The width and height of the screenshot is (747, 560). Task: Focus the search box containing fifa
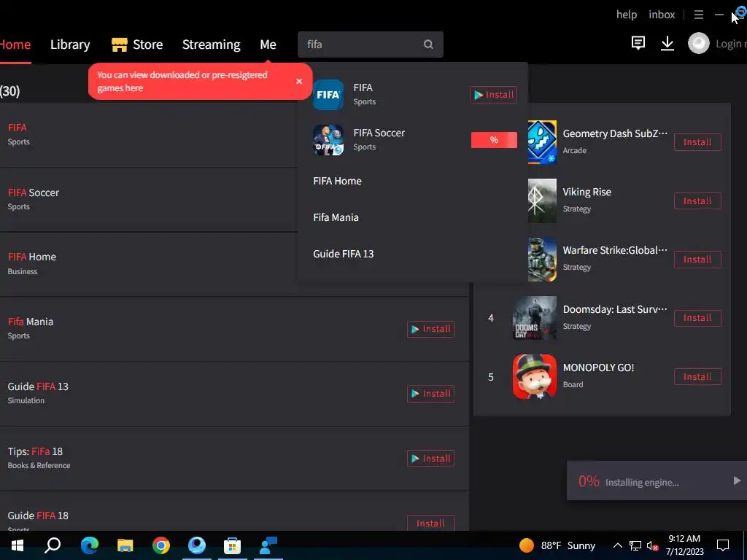370,44
